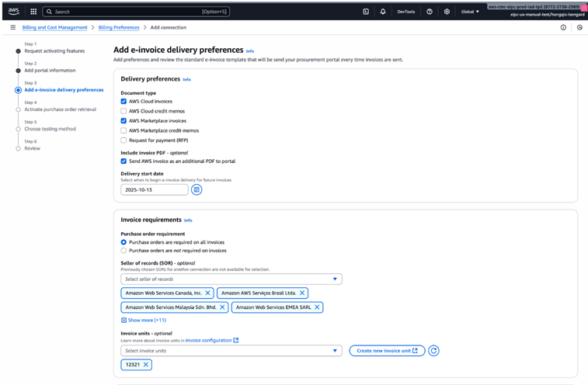Select purchase orders not required radio option
This screenshot has height=385, width=588.
[x=124, y=251]
